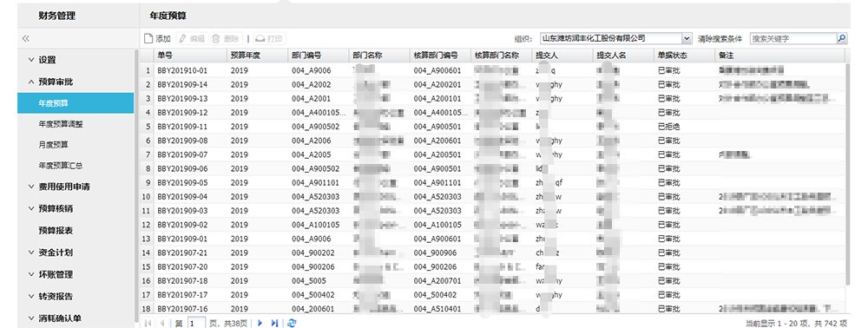Open 月度预算 menu item
The image size is (868, 328).
[x=53, y=144]
